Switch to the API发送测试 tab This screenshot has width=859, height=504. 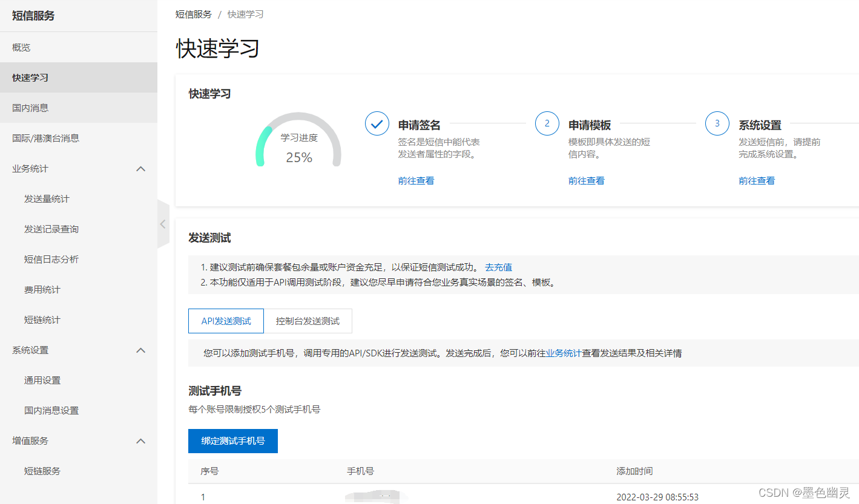pos(226,321)
